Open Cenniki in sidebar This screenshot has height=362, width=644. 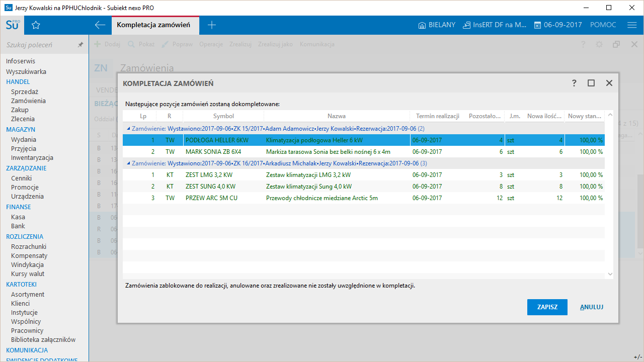click(x=22, y=178)
